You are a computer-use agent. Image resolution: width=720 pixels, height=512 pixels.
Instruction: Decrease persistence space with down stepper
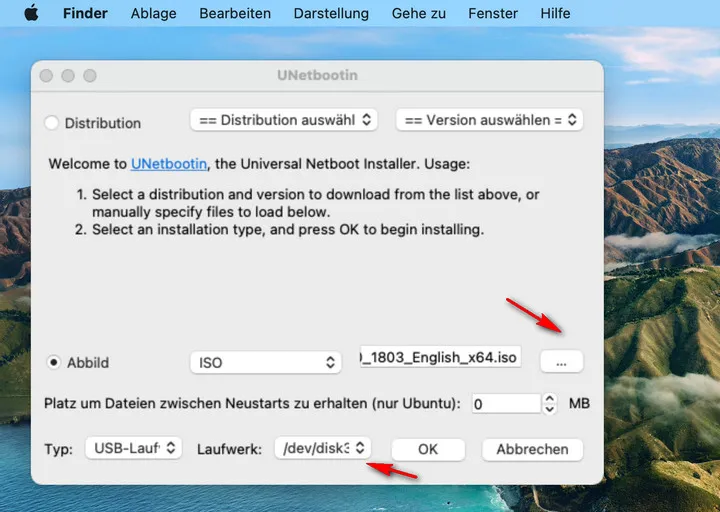(550, 409)
